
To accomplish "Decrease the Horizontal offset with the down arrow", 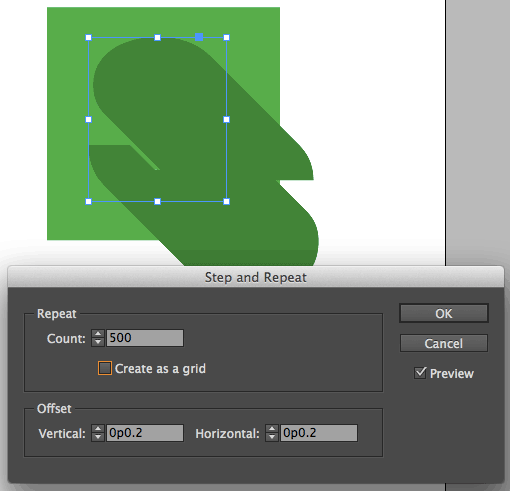I will (272, 437).
